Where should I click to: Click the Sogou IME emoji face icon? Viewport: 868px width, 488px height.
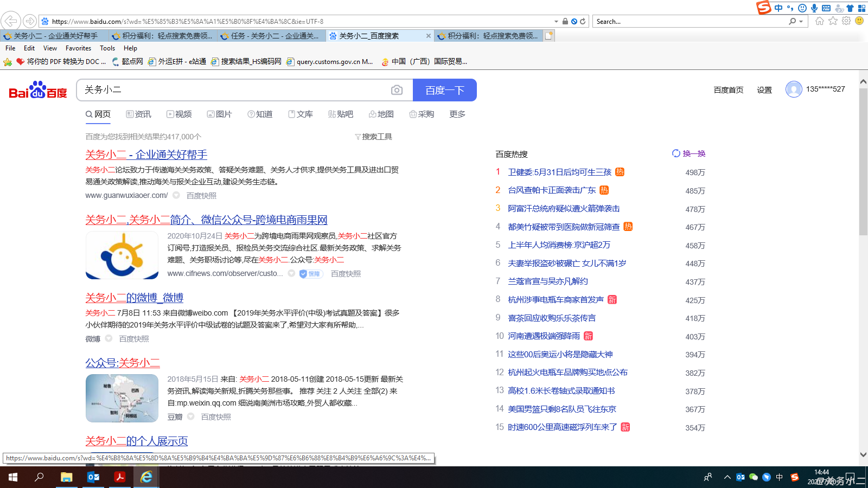point(802,8)
